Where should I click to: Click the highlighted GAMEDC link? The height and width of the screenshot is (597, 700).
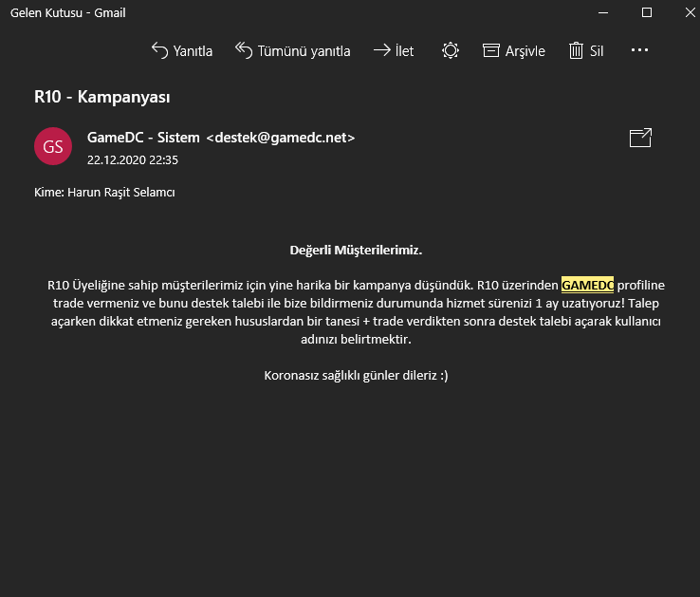click(587, 285)
